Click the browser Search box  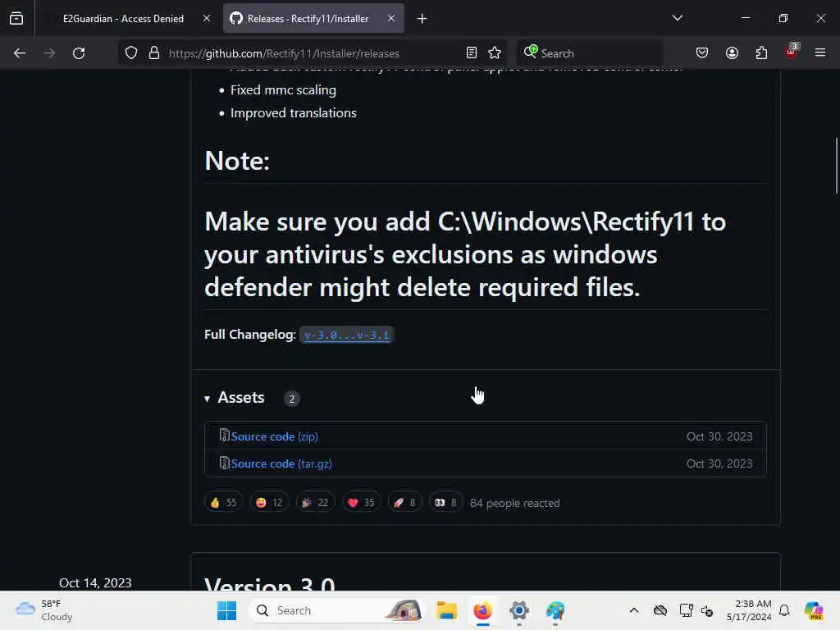click(589, 53)
